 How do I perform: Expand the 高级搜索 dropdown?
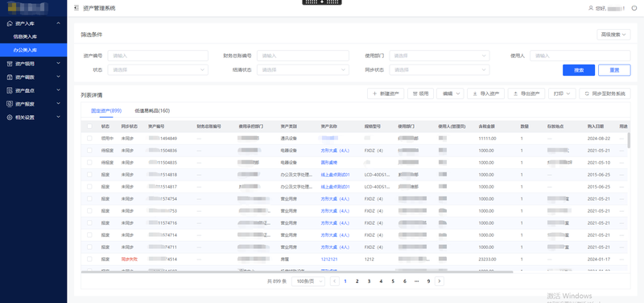pyautogui.click(x=613, y=35)
